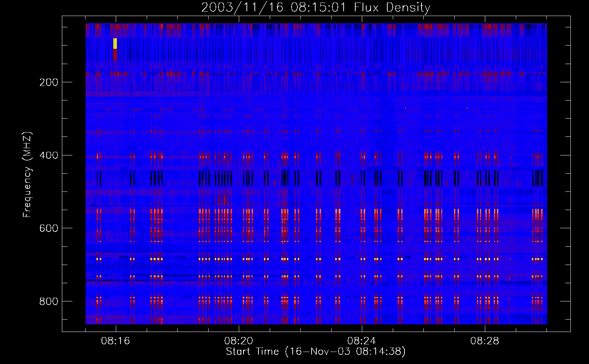
Task: Click the 200 frequency tick label
Action: 49,82
